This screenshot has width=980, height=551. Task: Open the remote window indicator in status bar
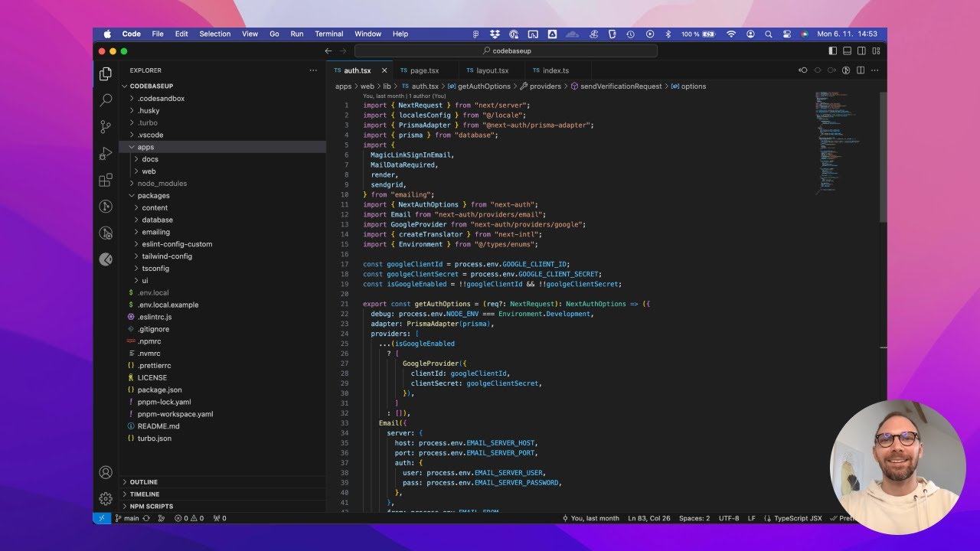coord(102,518)
